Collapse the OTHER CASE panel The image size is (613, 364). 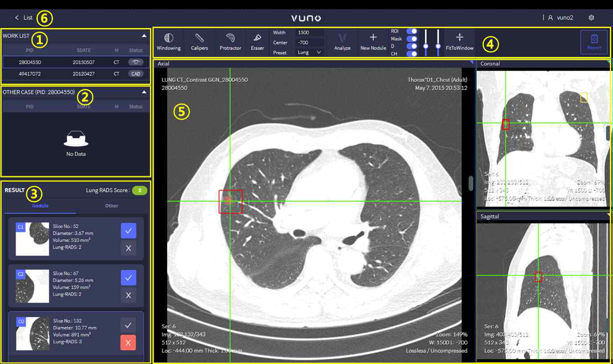coord(144,92)
